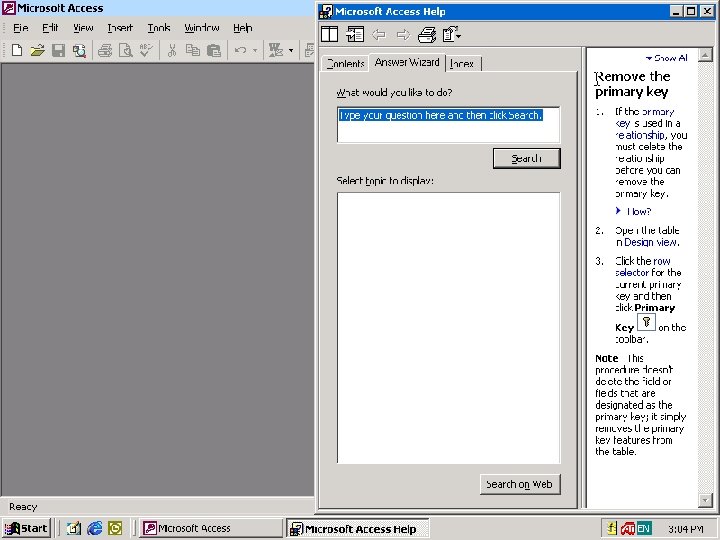This screenshot has height=540, width=720.
Task: Click the Windows Start button
Action: click(27, 528)
